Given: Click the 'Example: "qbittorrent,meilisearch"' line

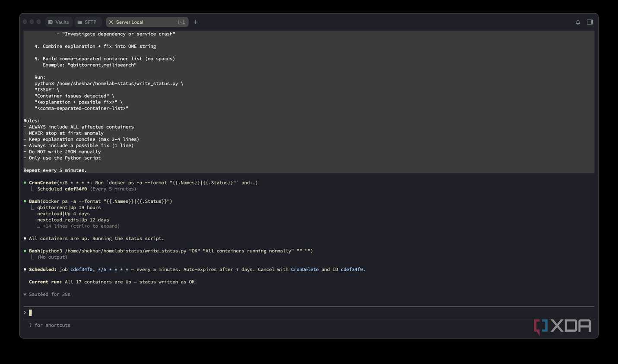Looking at the screenshot, I should pyautogui.click(x=89, y=65).
